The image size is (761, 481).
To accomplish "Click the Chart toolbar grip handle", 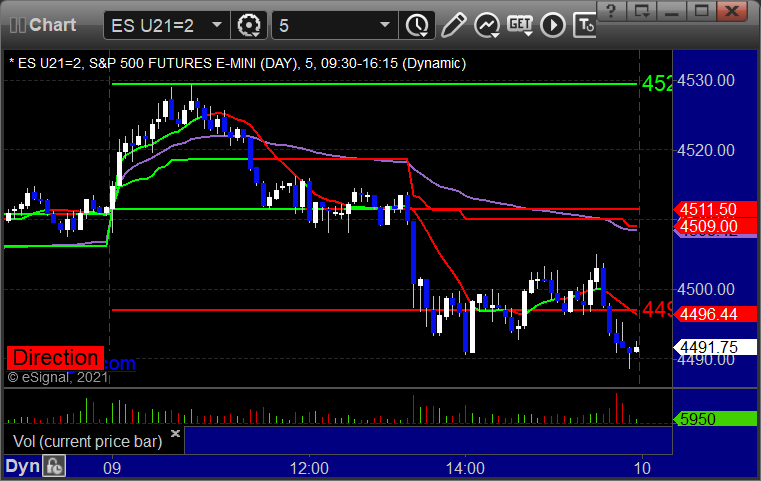I will [17, 25].
